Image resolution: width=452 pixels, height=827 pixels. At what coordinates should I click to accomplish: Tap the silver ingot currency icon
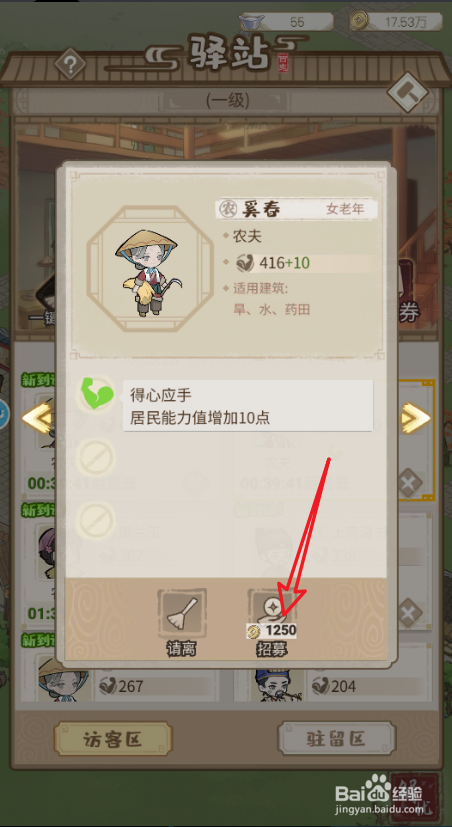pyautogui.click(x=252, y=22)
